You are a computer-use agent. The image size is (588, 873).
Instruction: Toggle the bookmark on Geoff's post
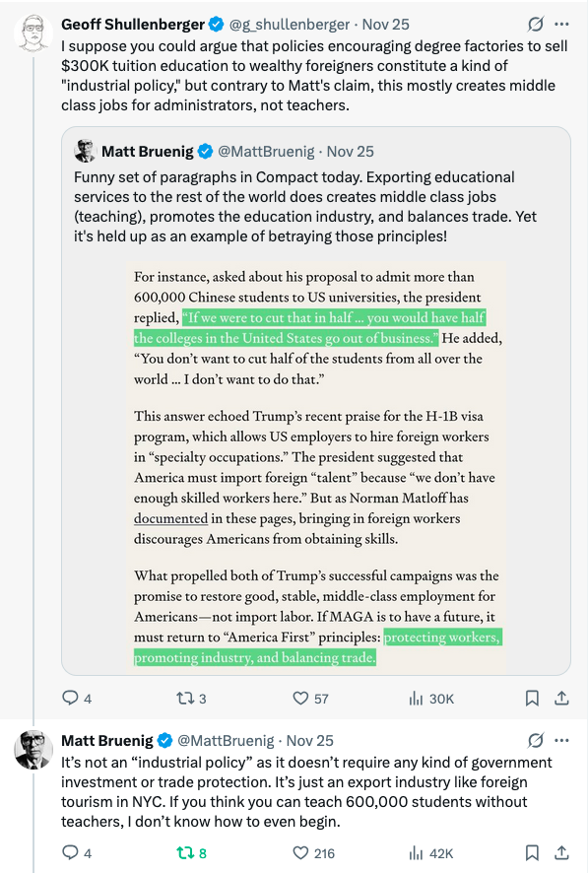(x=532, y=698)
